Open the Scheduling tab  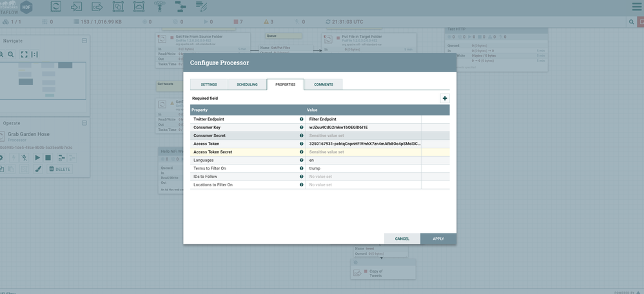tap(247, 84)
